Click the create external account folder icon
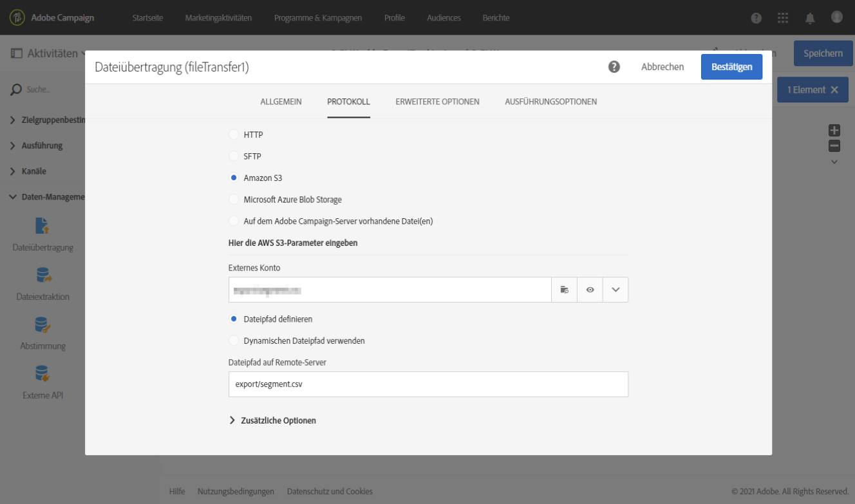The height and width of the screenshot is (504, 855). [565, 290]
